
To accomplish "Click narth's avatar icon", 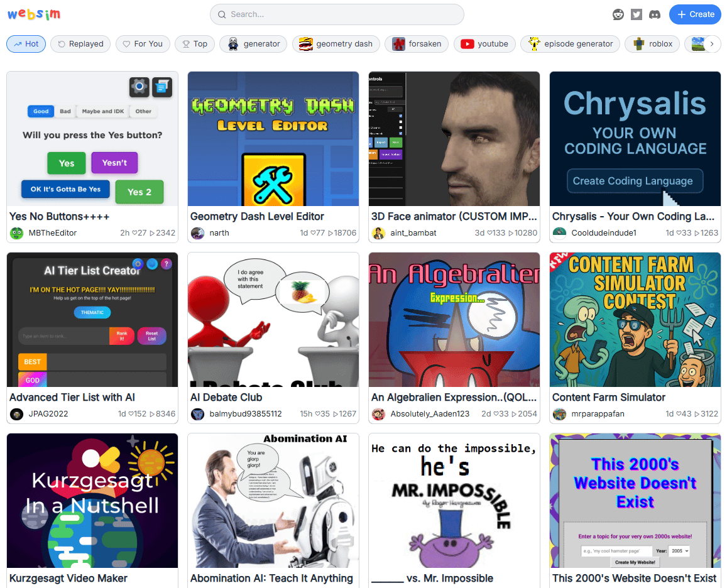I will [197, 233].
